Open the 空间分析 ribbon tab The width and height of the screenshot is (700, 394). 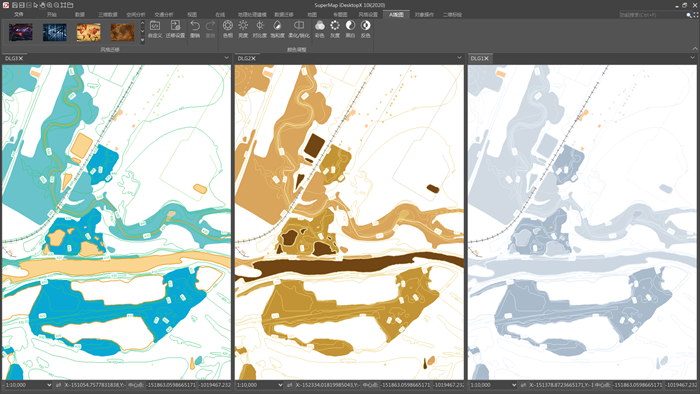pos(136,15)
